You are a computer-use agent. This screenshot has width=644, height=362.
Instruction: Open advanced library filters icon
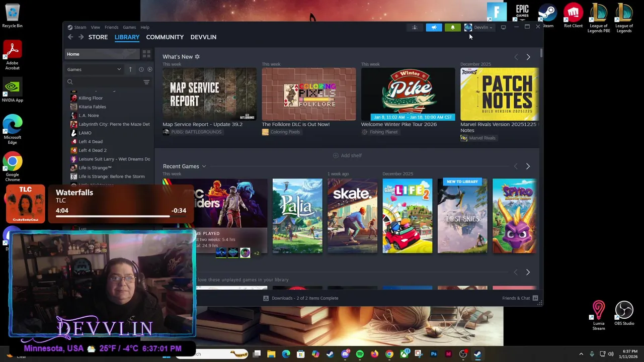click(x=146, y=82)
